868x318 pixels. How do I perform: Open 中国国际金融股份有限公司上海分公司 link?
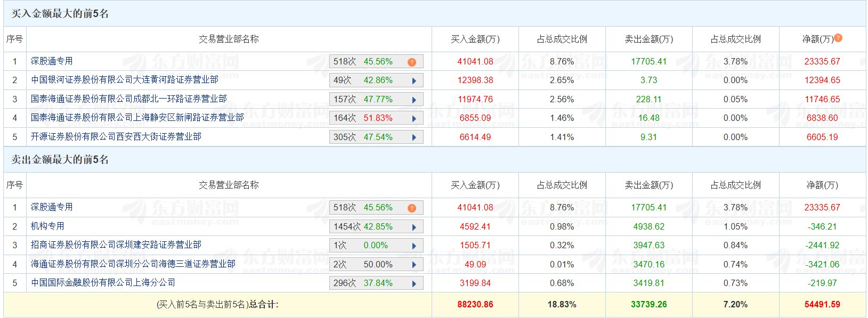(103, 282)
